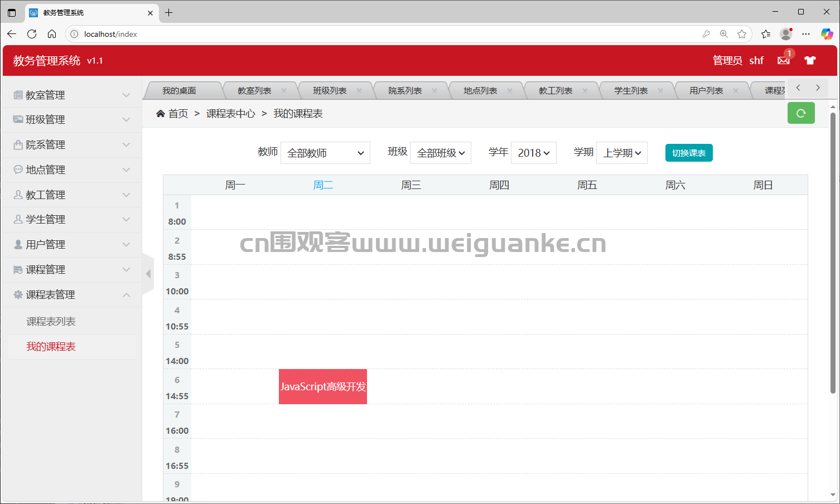Close the 教工列表 tab

[585, 90]
